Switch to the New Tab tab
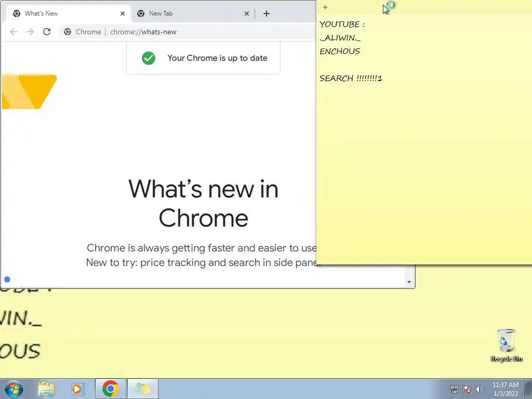Screen dimensions: 532x399 (x=192, y=14)
